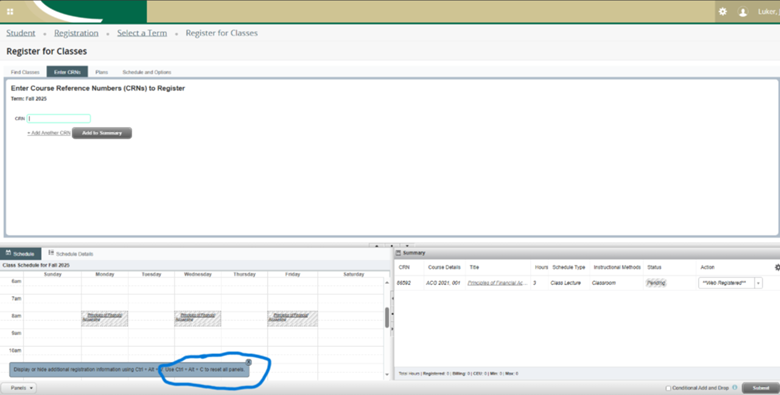Click the schedule scrollbar down arrow
This screenshot has width=780, height=395.
pyautogui.click(x=387, y=374)
